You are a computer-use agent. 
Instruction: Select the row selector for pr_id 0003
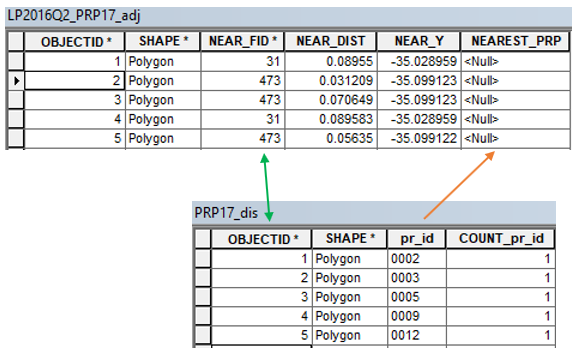point(203,278)
